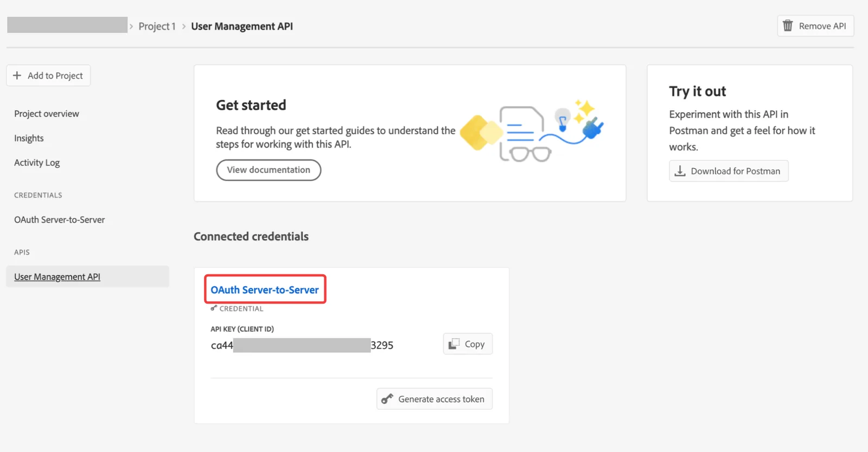Open Project overview in sidebar
Image resolution: width=868 pixels, height=452 pixels.
pos(47,114)
